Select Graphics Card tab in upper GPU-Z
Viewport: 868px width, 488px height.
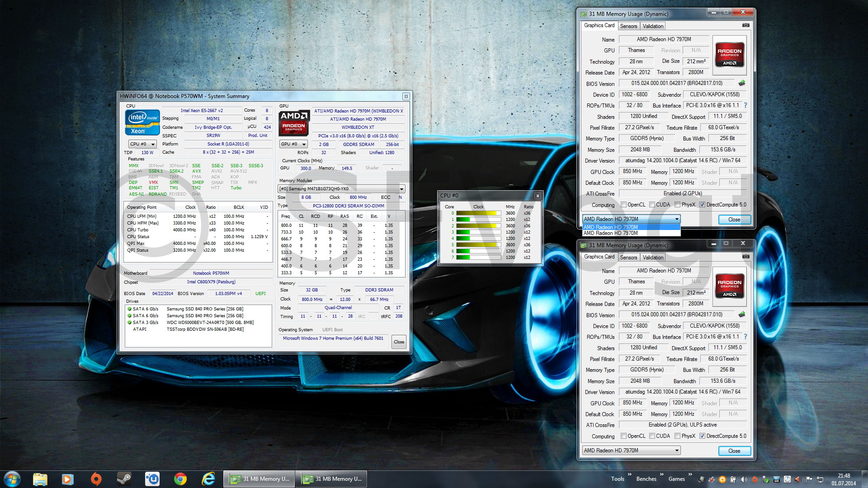pyautogui.click(x=599, y=25)
